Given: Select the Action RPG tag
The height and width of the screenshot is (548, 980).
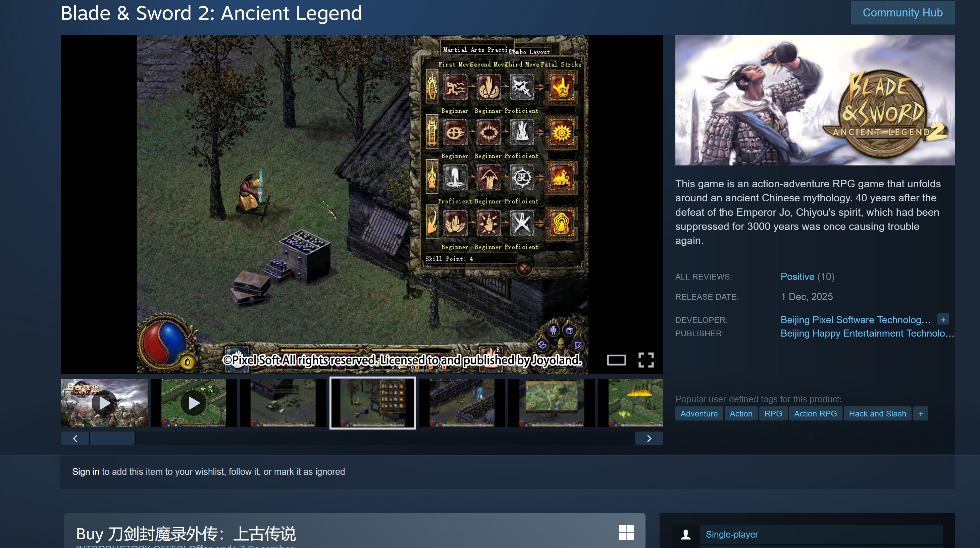Looking at the screenshot, I should 815,414.
